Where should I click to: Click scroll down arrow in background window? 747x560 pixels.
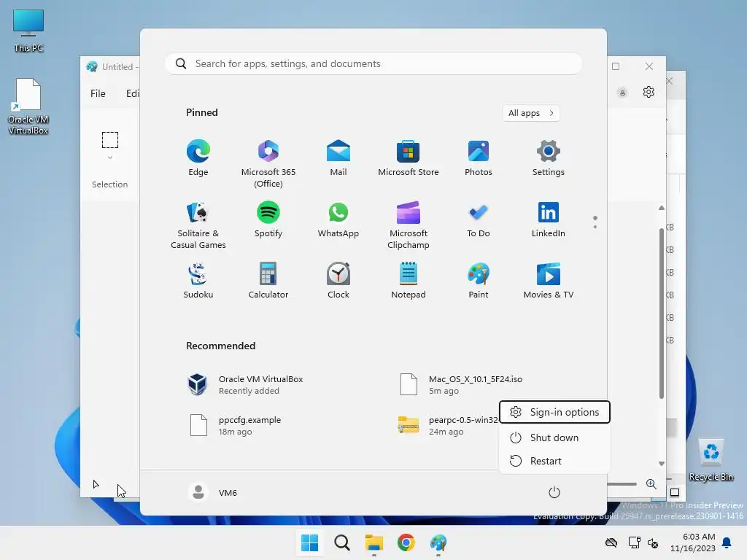pos(661,463)
